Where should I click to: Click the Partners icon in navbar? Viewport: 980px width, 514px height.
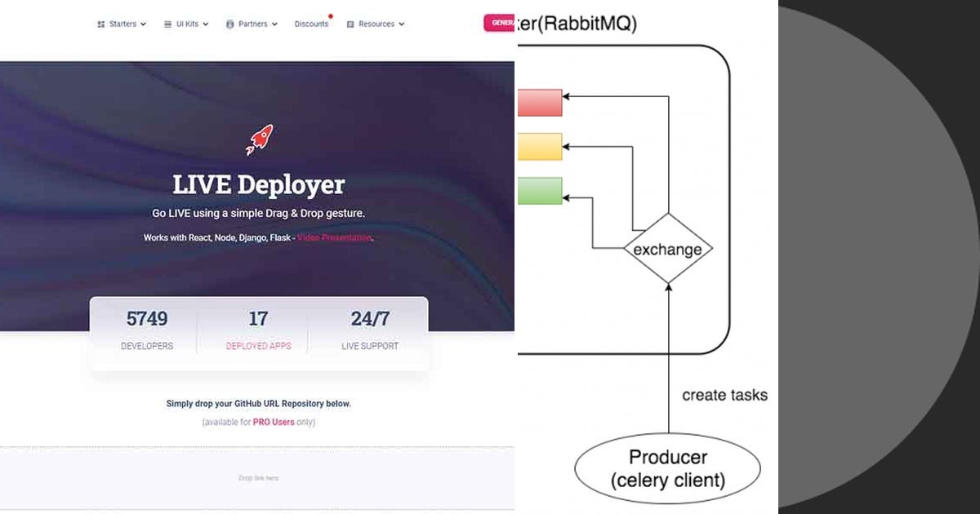pos(230,24)
